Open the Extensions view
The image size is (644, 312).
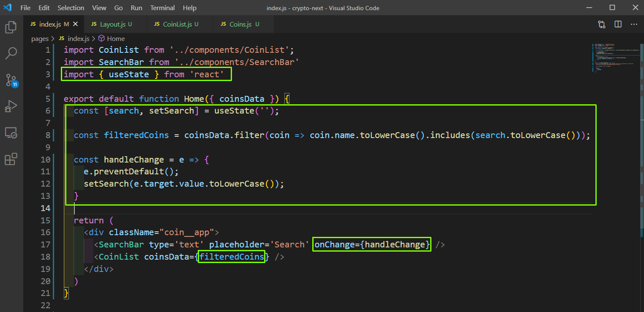tap(11, 159)
